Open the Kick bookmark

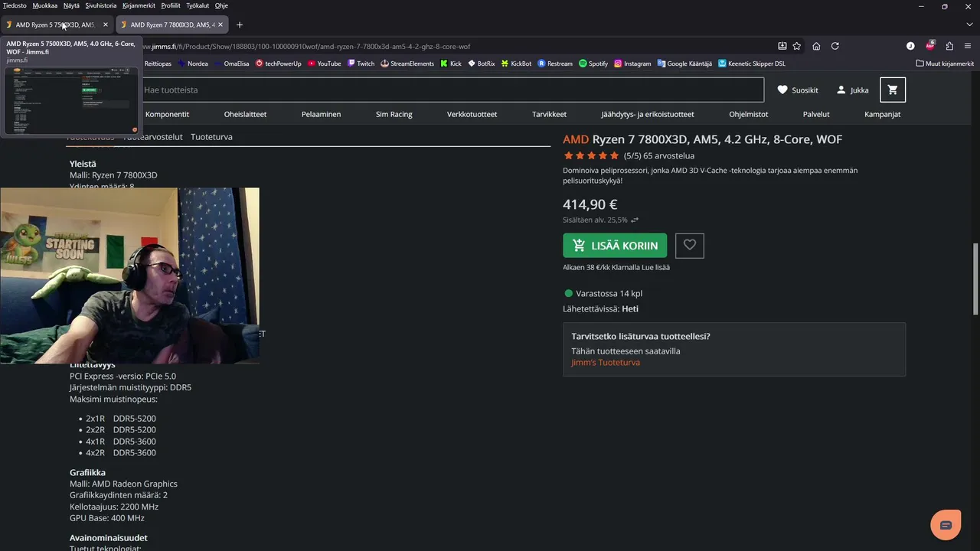(451, 64)
